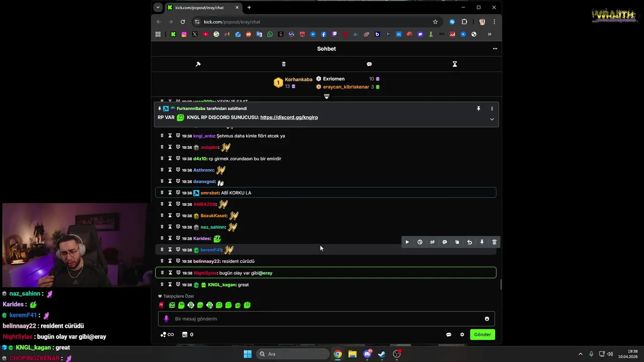Click the taskbar search box Ara

click(293, 354)
